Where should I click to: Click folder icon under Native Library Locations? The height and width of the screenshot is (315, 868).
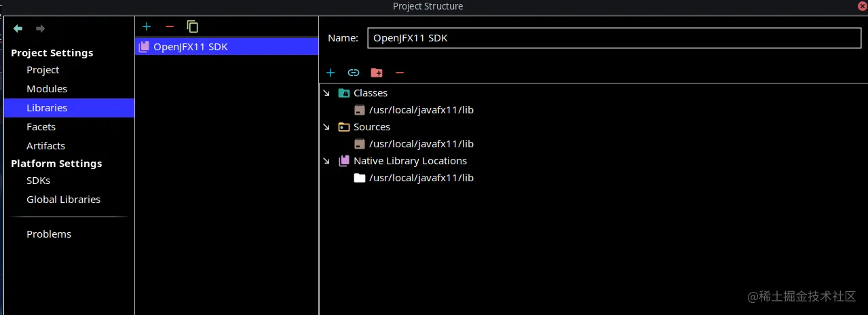click(360, 178)
